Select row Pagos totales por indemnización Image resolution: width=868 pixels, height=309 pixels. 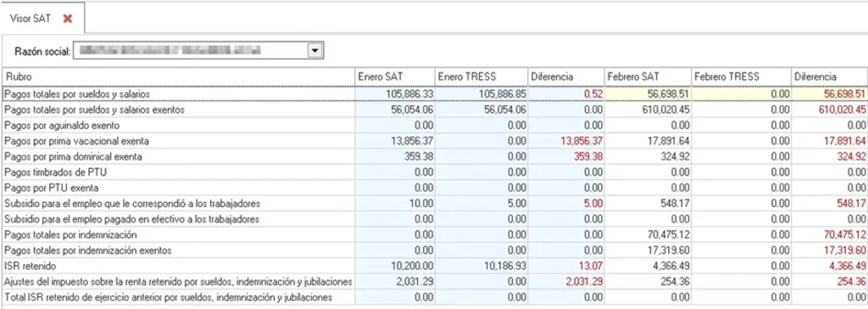tap(434, 234)
